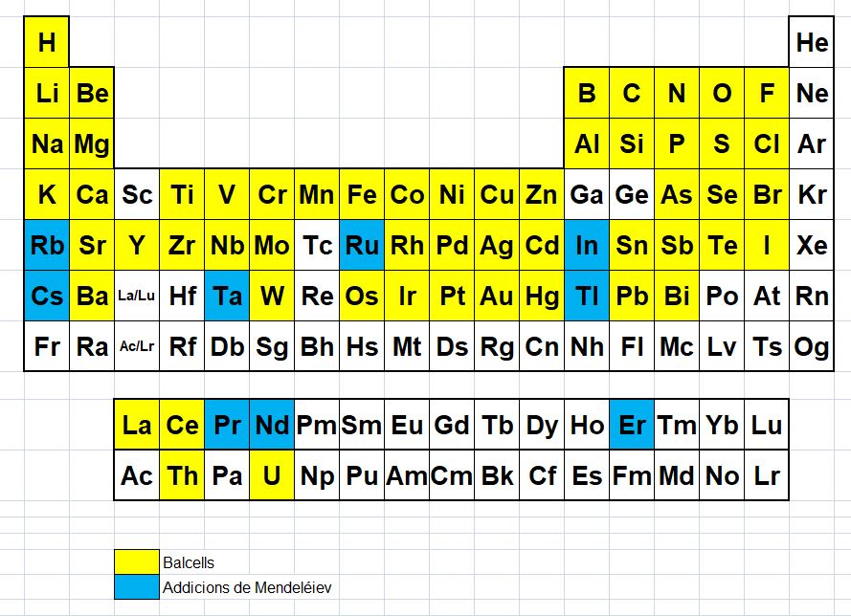Click the white Tc cell
This screenshot has height=616, width=851.
[317, 246]
